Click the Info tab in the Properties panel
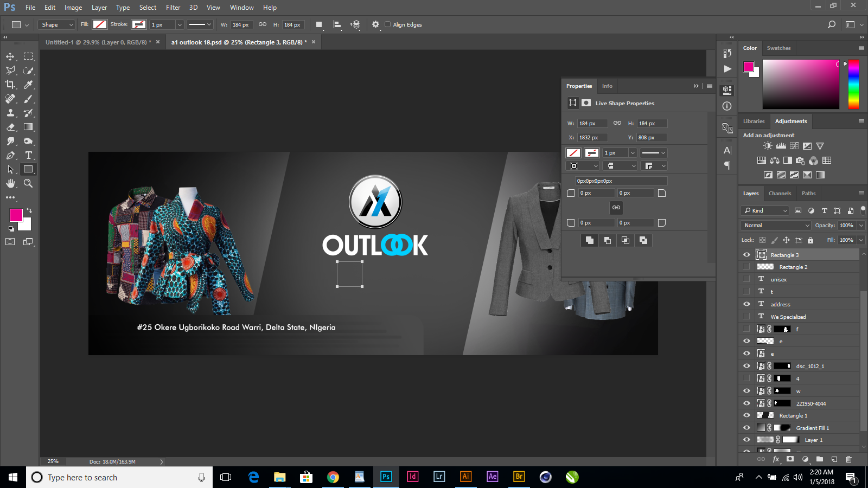The image size is (868, 488). coord(607,86)
